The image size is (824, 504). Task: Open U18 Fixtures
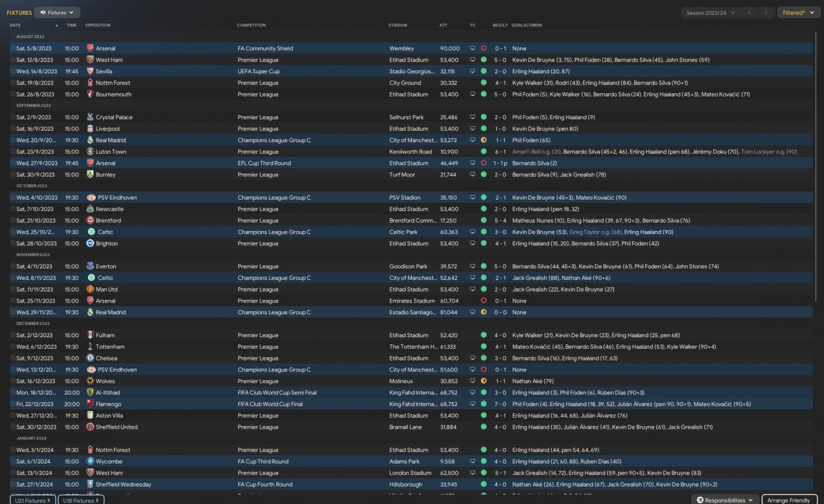pos(80,499)
